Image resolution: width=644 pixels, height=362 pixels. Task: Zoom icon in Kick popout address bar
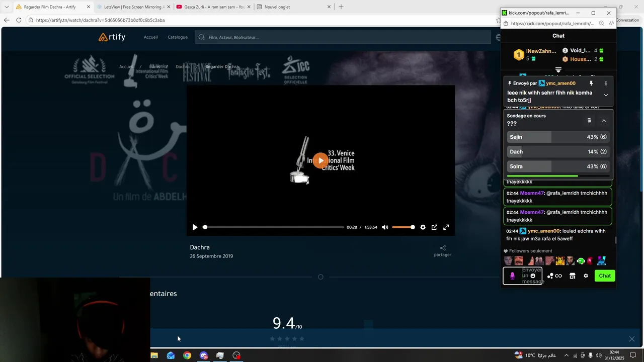click(x=601, y=24)
